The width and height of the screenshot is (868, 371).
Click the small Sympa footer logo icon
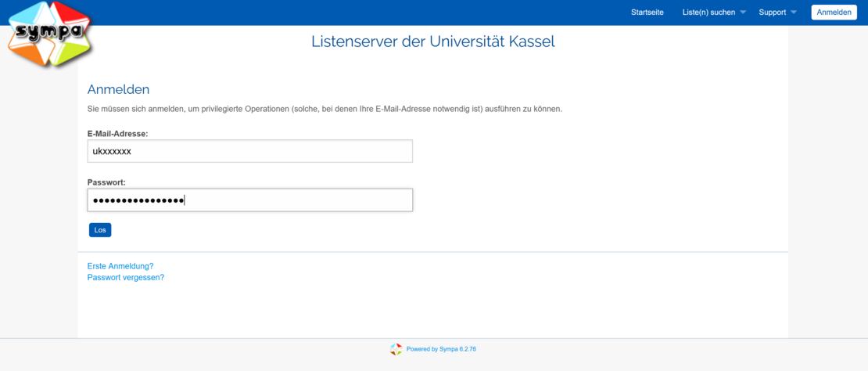(396, 349)
